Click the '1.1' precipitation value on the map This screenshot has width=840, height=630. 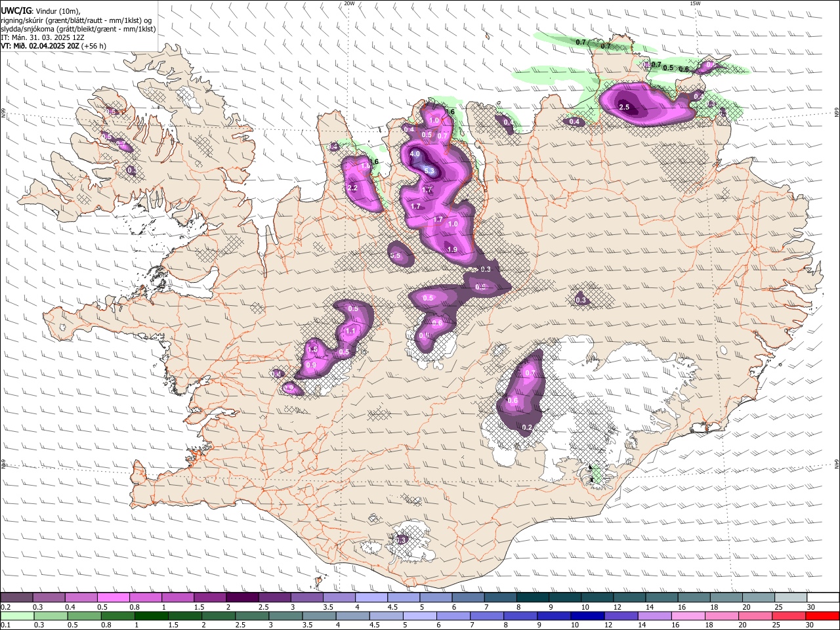click(x=350, y=331)
